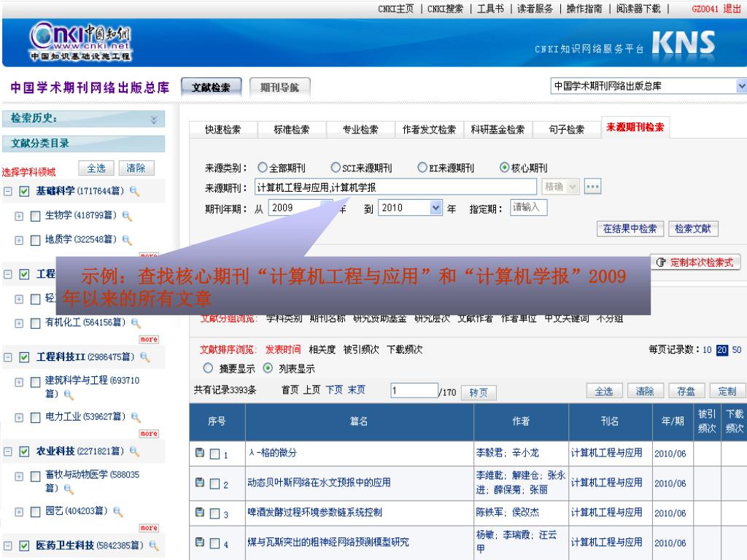Collapse 工程科技II tree node
Image resolution: width=747 pixels, height=560 pixels.
pyautogui.click(x=7, y=357)
